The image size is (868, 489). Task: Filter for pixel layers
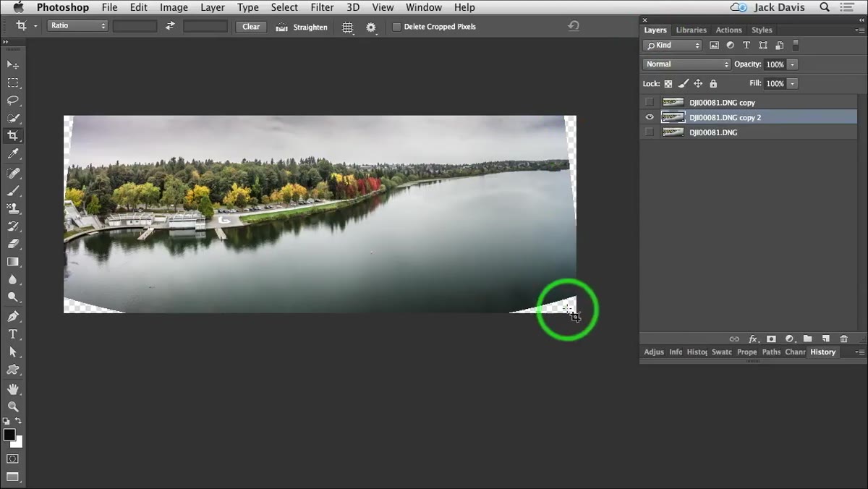click(x=715, y=45)
